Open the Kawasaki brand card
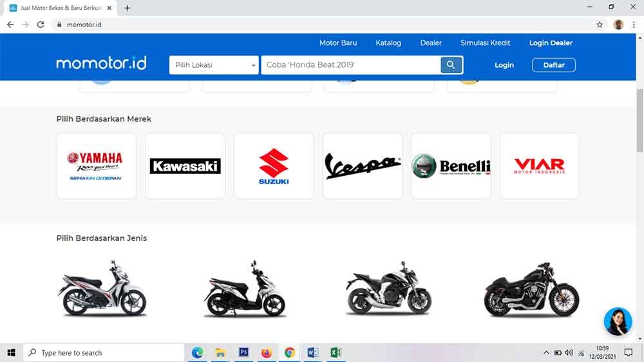 (185, 166)
